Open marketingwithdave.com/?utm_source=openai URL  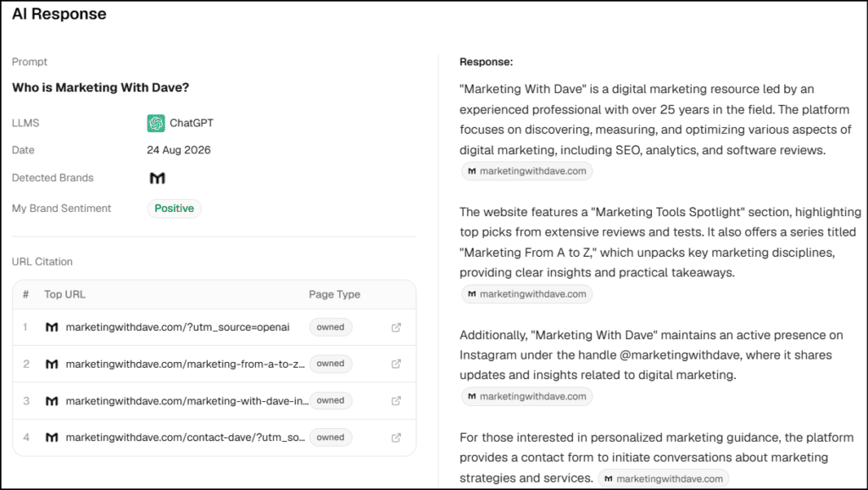[x=178, y=327]
